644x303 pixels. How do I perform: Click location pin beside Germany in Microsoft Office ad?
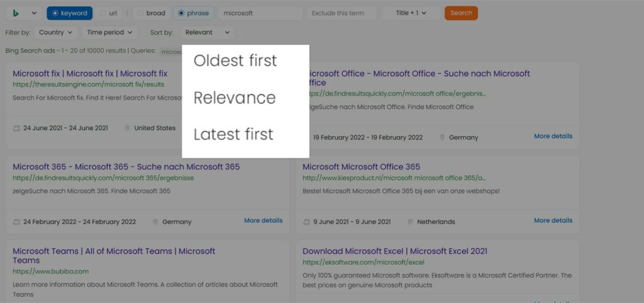(442, 138)
